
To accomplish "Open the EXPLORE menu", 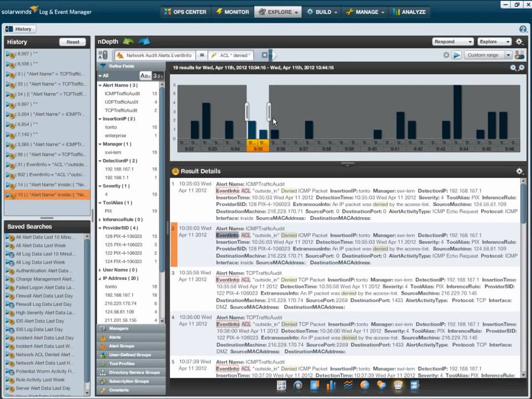I will [x=278, y=12].
